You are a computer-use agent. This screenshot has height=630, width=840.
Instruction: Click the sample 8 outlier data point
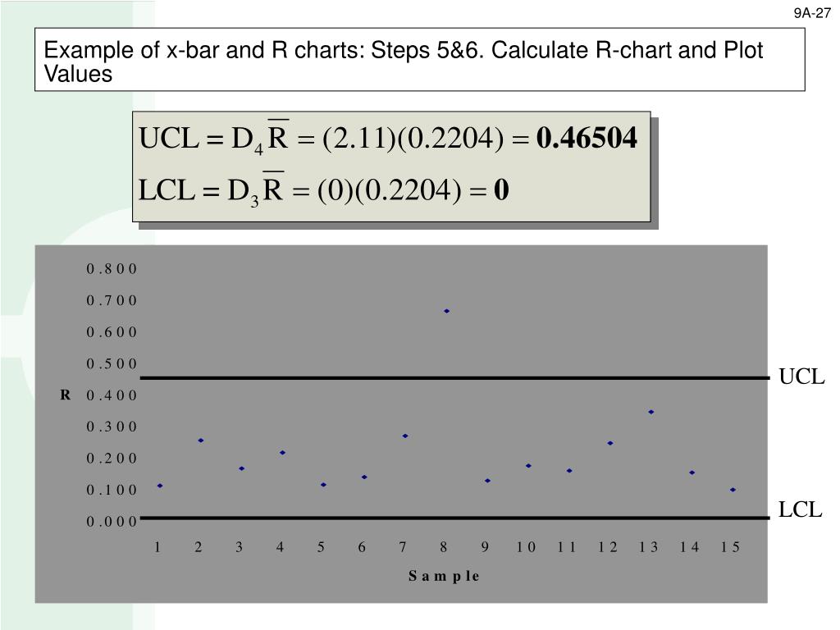point(446,311)
